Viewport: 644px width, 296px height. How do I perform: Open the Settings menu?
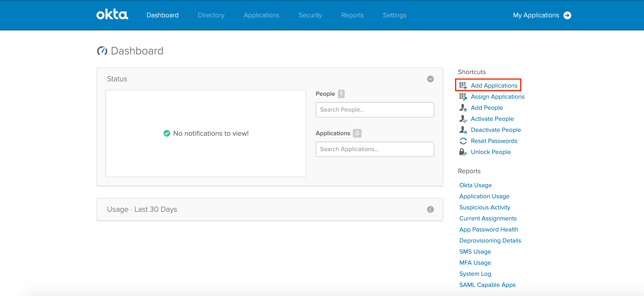pyautogui.click(x=394, y=15)
